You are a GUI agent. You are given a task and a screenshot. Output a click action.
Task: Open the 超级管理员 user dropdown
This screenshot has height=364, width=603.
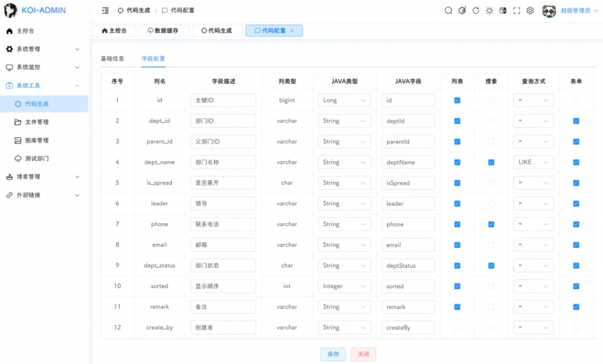coord(579,11)
